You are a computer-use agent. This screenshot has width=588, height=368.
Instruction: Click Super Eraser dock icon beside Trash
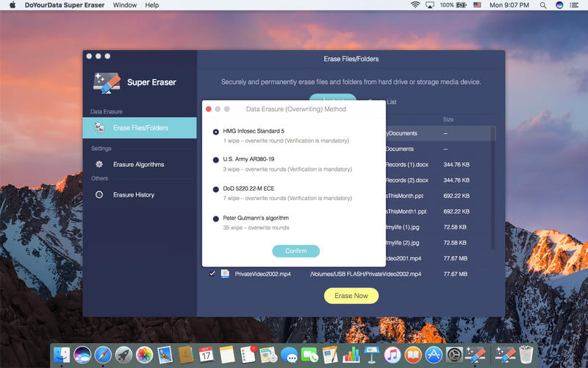pyautogui.click(x=505, y=355)
